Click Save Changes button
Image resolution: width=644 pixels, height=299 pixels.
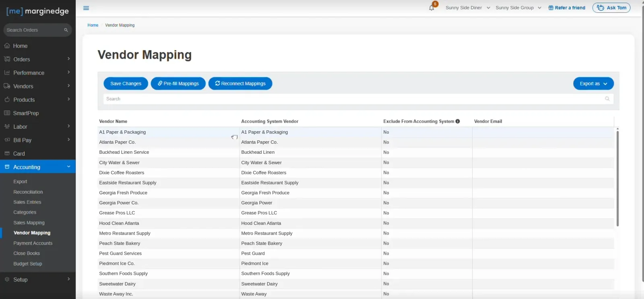point(126,84)
